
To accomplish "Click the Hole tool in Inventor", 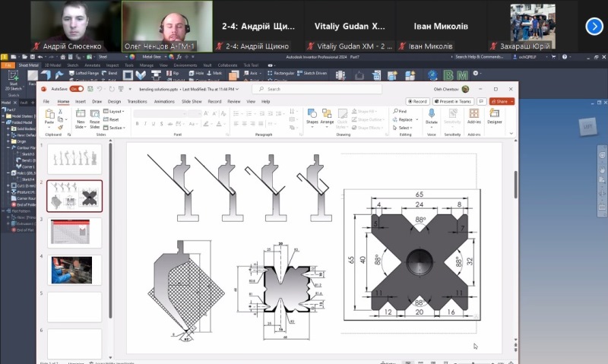I will [x=196, y=73].
